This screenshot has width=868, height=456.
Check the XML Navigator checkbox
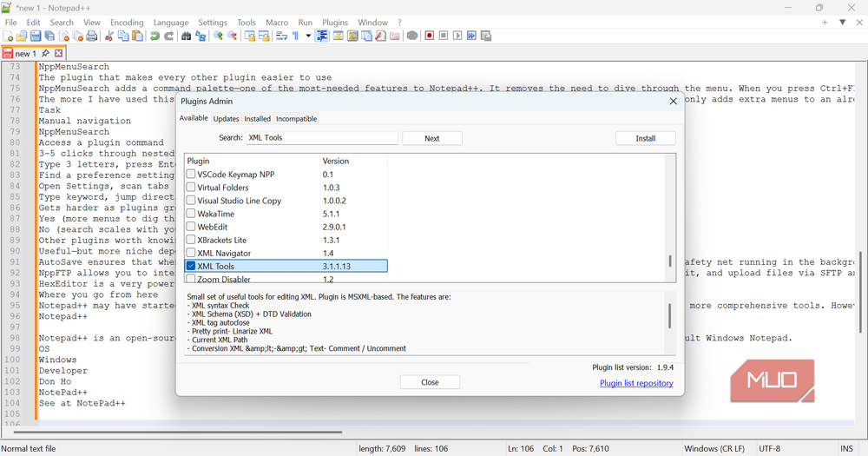pyautogui.click(x=191, y=253)
